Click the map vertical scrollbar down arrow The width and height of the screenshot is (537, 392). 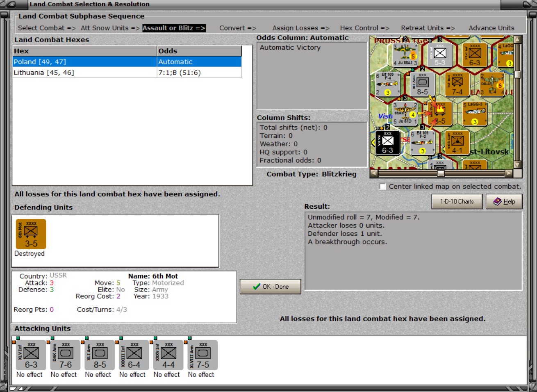(x=518, y=165)
